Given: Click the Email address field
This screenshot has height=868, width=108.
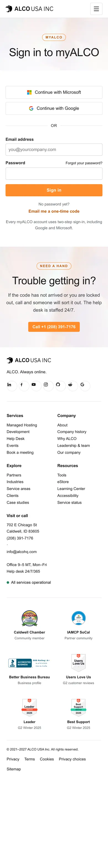Looking at the screenshot, I should click(54, 149).
